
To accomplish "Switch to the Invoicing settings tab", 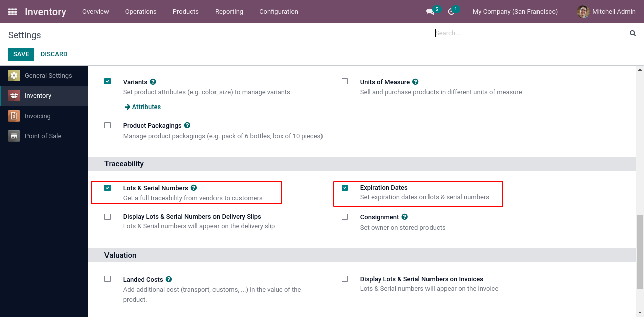I will point(38,116).
